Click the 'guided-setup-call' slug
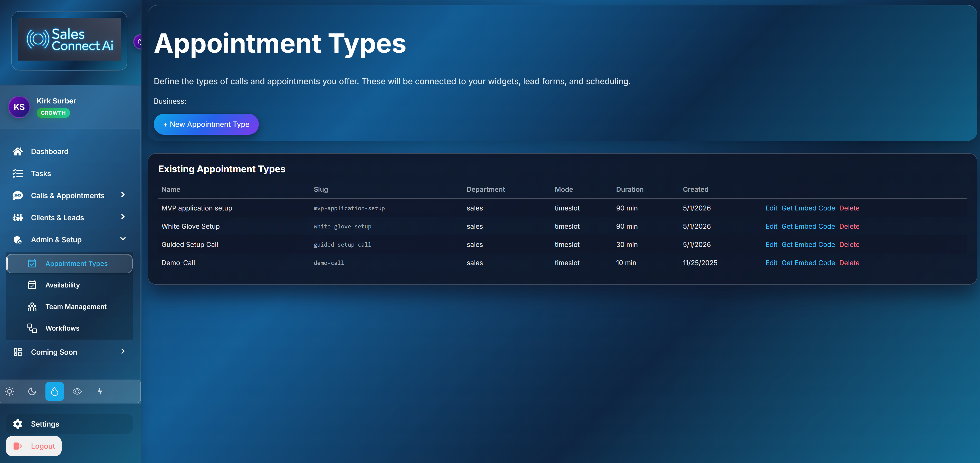Screen dimensions: 980x463 coord(342,245)
